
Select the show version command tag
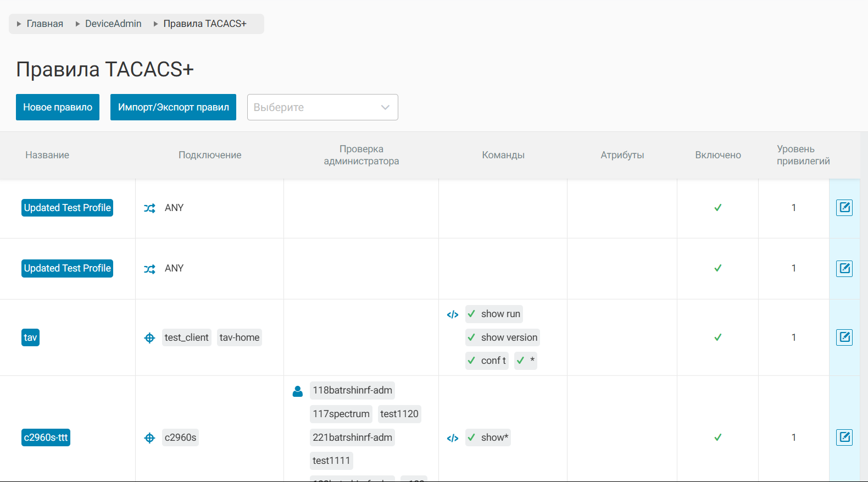tap(503, 337)
